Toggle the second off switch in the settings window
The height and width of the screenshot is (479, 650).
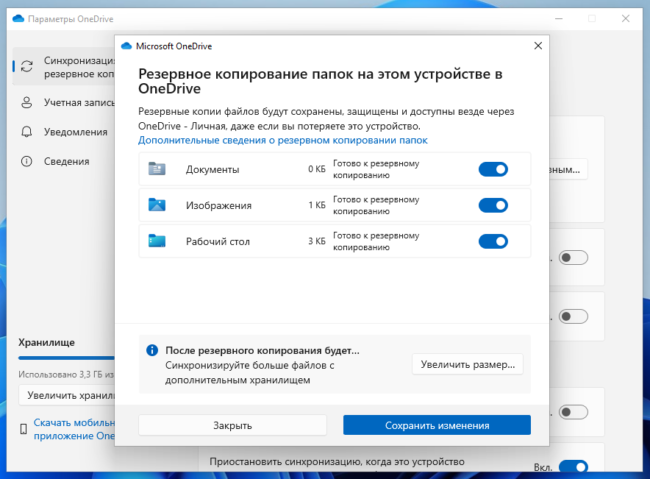pyautogui.click(x=573, y=316)
